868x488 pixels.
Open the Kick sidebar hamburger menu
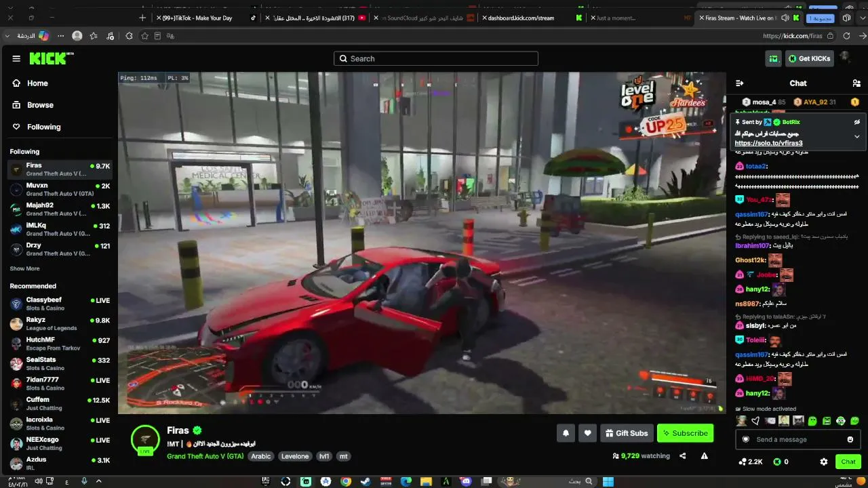tap(16, 59)
